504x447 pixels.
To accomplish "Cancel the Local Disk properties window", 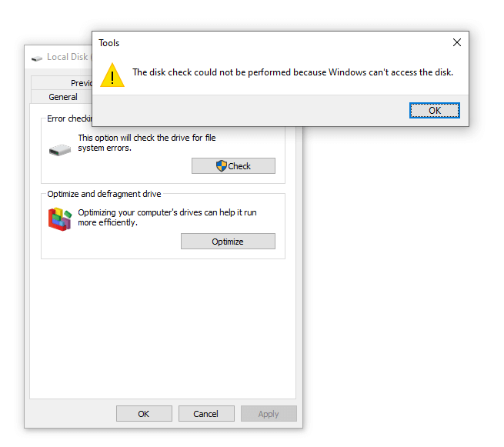I will point(205,414).
